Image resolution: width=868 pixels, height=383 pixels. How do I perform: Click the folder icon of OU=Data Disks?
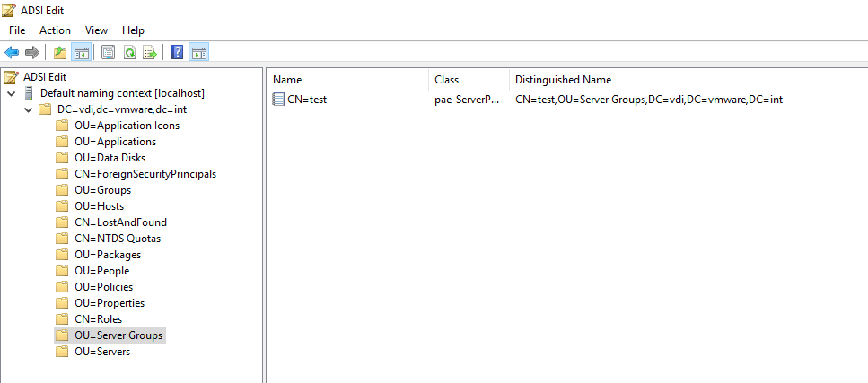(62, 158)
